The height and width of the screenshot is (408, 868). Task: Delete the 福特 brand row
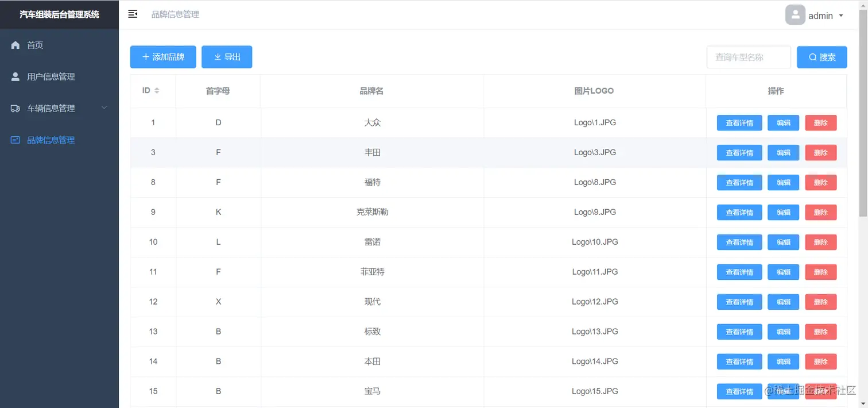821,183
